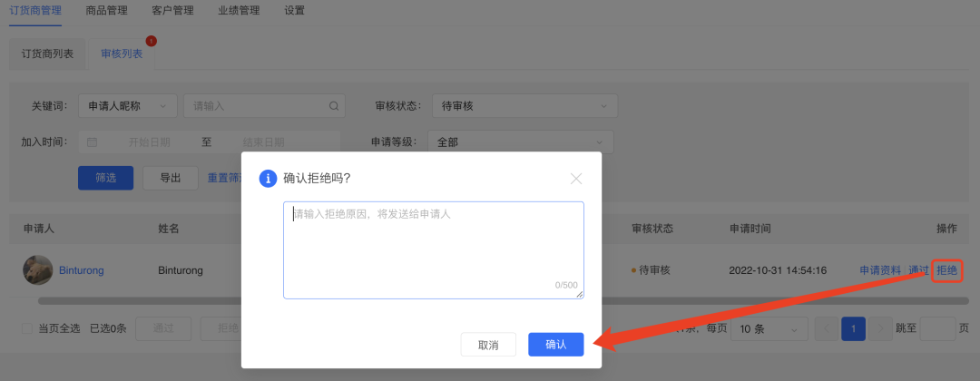Focus the keyword 请输入 search field
The width and height of the screenshot is (980, 381).
(x=264, y=105)
